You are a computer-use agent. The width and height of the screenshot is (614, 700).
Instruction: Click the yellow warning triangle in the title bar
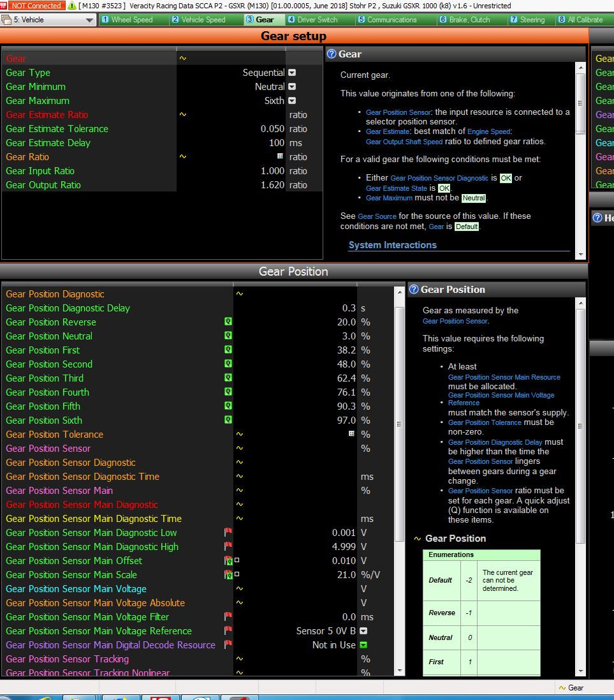[x=72, y=5]
